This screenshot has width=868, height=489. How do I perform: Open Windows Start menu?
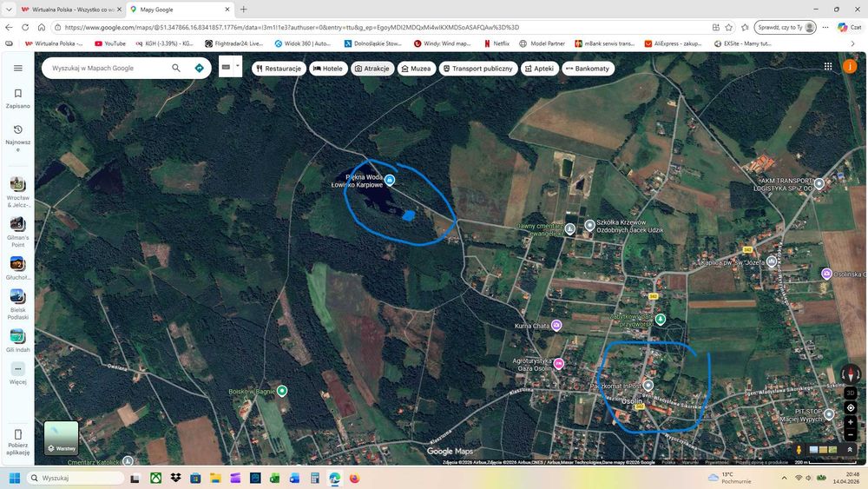coord(15,478)
